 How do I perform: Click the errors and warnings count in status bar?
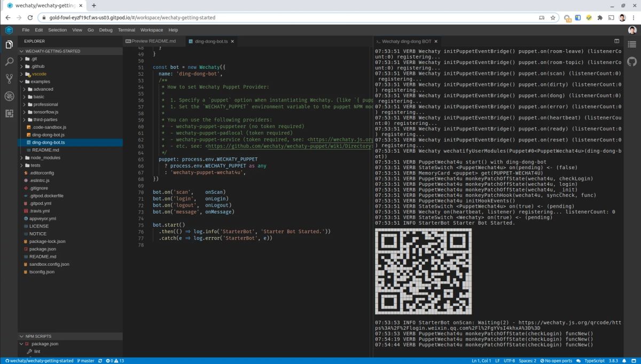[x=114, y=361]
